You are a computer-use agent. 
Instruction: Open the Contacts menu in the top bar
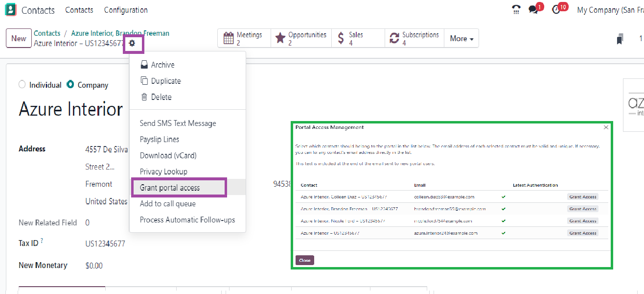[x=79, y=10]
